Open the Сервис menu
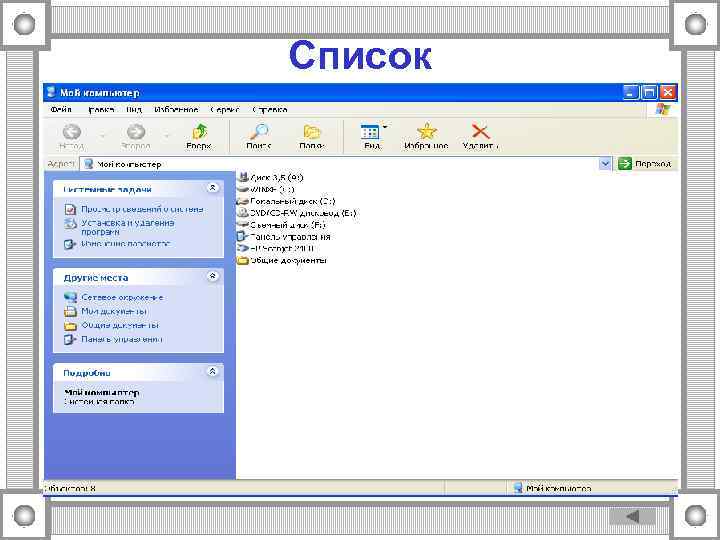Viewport: 720px width, 540px height. tap(225, 110)
